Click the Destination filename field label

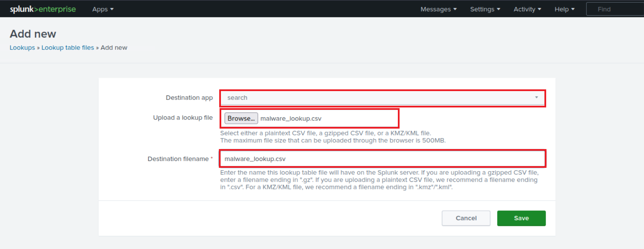178,159
